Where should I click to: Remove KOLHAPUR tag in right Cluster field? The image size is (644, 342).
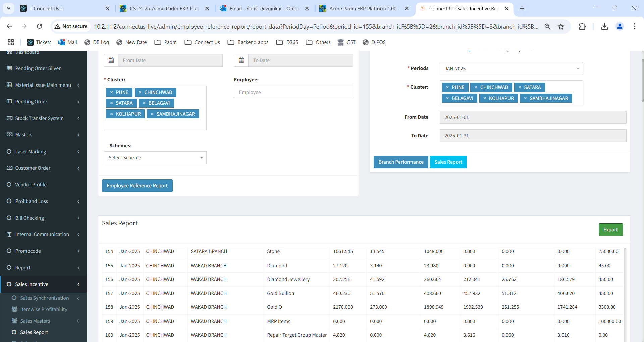click(485, 98)
